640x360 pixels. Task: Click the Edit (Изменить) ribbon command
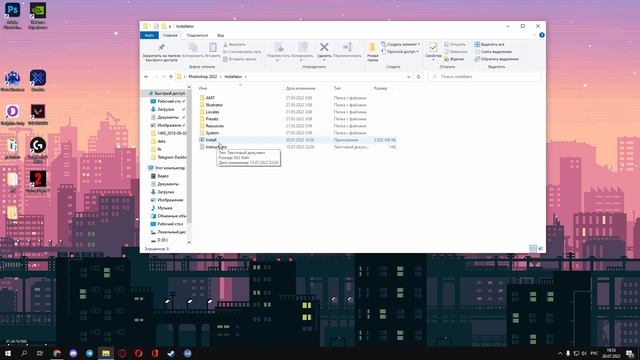point(456,51)
